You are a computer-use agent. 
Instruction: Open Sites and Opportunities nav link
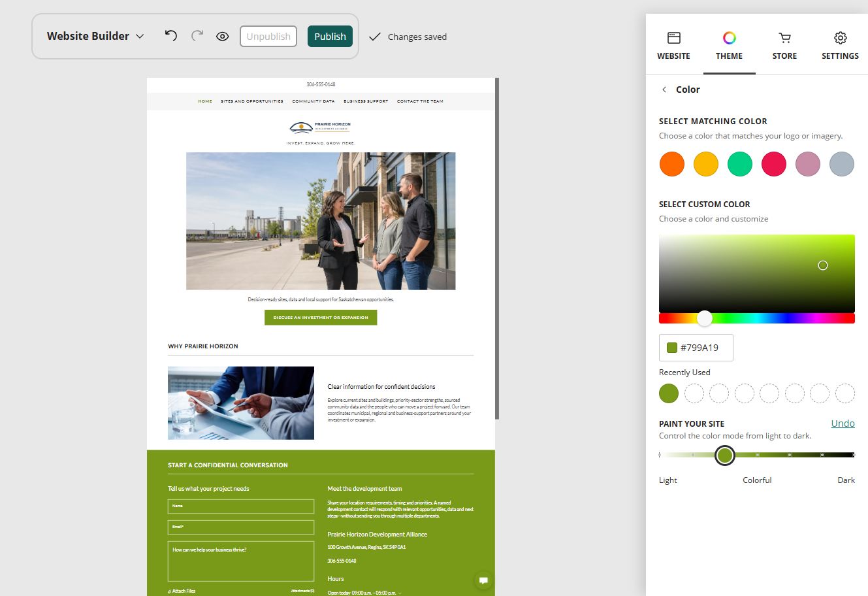(x=252, y=101)
